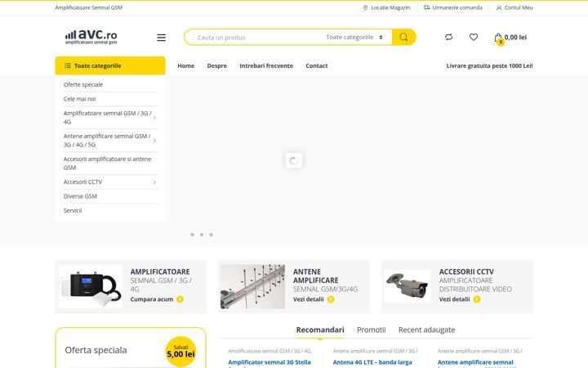Image resolution: width=588 pixels, height=368 pixels.
Task: Click Vezi detalii on Accesorii CCTV banner
Action: pos(455,299)
